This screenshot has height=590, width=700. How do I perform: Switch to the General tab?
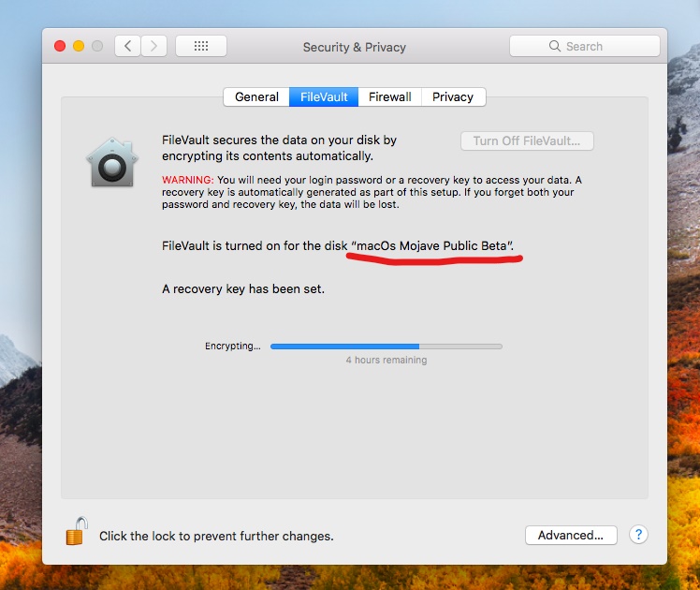(x=256, y=96)
